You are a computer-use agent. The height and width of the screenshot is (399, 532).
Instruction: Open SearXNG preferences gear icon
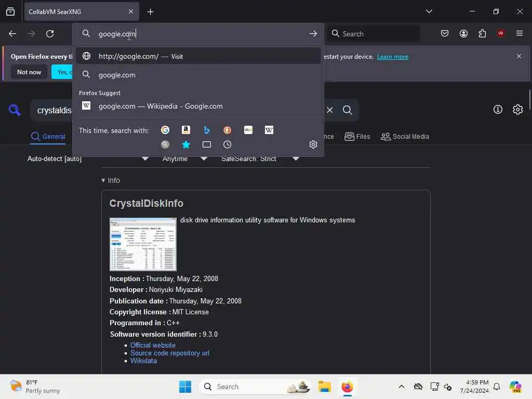coord(518,109)
